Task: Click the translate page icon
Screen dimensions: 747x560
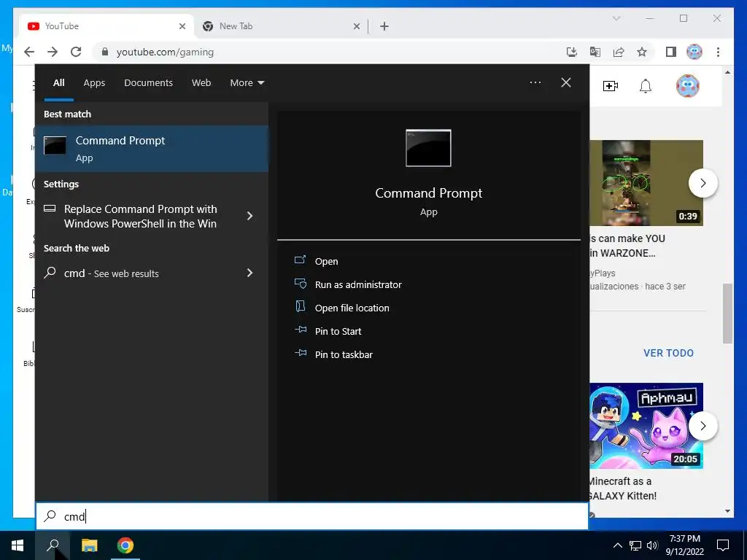Action: click(595, 52)
